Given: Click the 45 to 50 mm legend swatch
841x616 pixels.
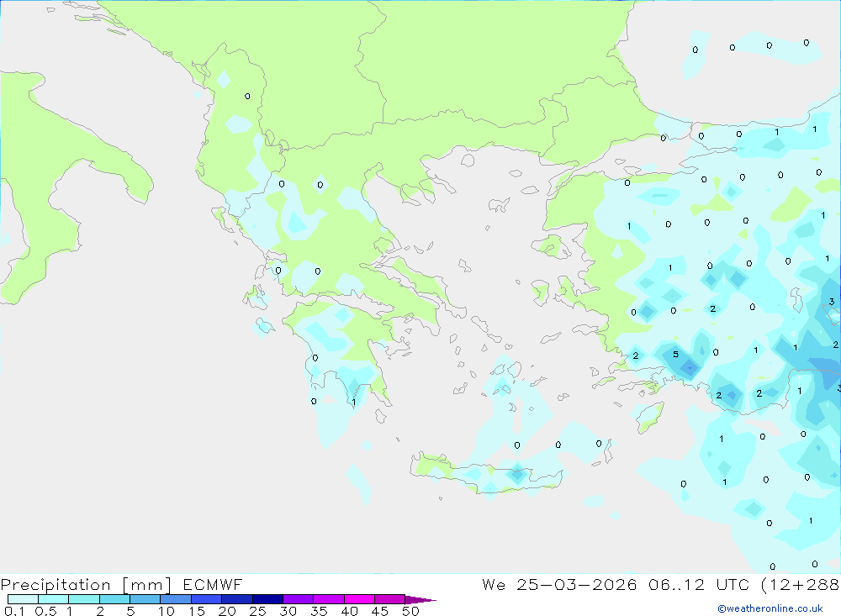Looking at the screenshot, I should tap(390, 599).
